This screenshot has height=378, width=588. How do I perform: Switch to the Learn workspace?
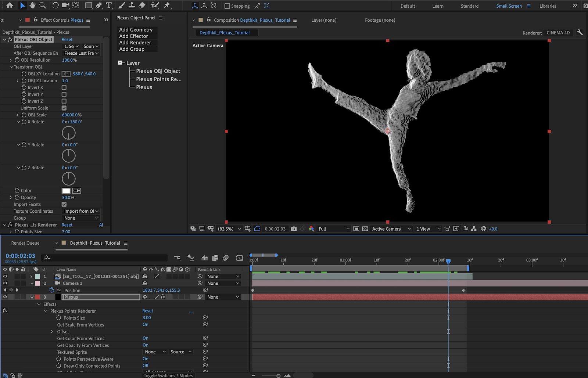click(x=438, y=6)
